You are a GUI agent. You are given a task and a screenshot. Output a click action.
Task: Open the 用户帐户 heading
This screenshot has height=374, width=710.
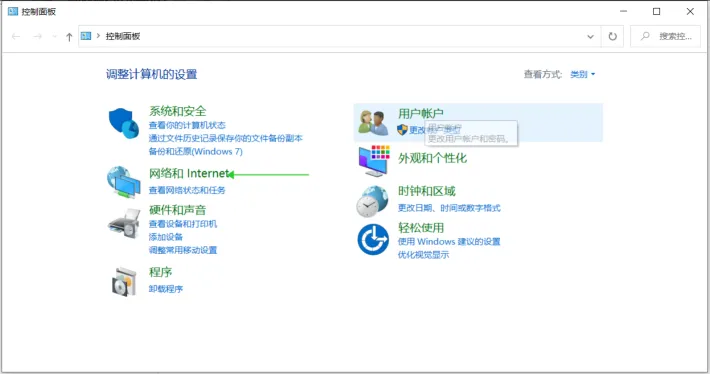(x=421, y=113)
